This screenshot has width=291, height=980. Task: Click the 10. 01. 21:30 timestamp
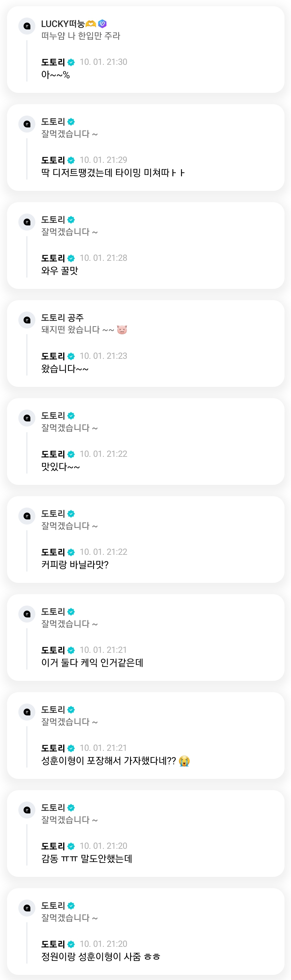pos(103,62)
